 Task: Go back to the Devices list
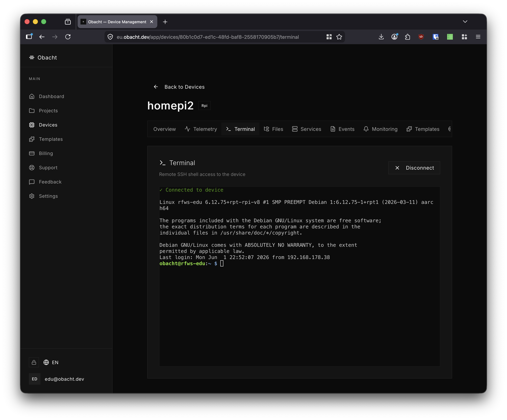[x=179, y=87]
